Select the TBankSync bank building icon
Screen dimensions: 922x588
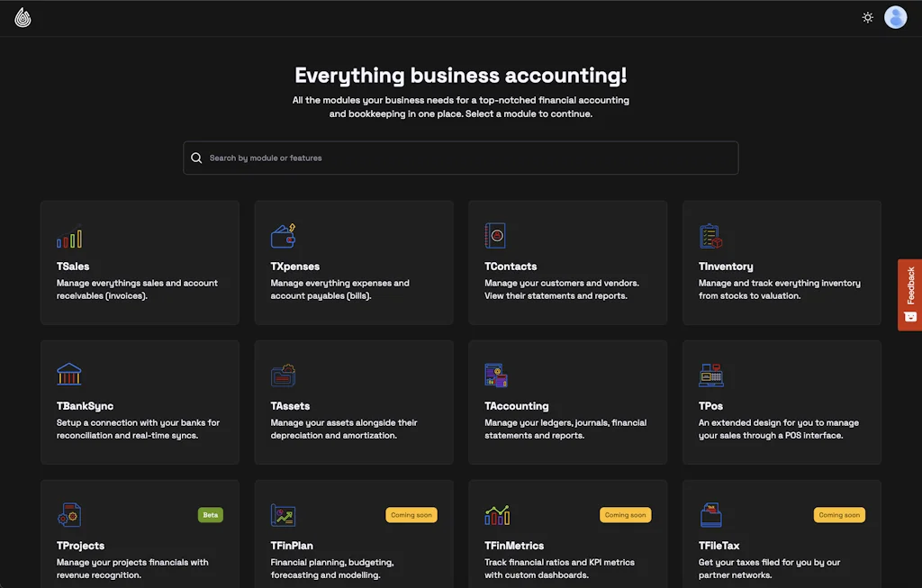(x=68, y=375)
